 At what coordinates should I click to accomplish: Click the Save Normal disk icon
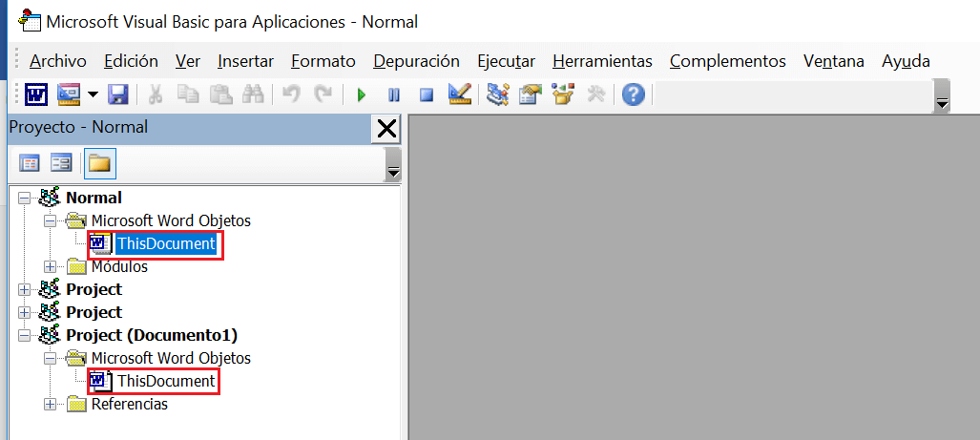coord(117,94)
